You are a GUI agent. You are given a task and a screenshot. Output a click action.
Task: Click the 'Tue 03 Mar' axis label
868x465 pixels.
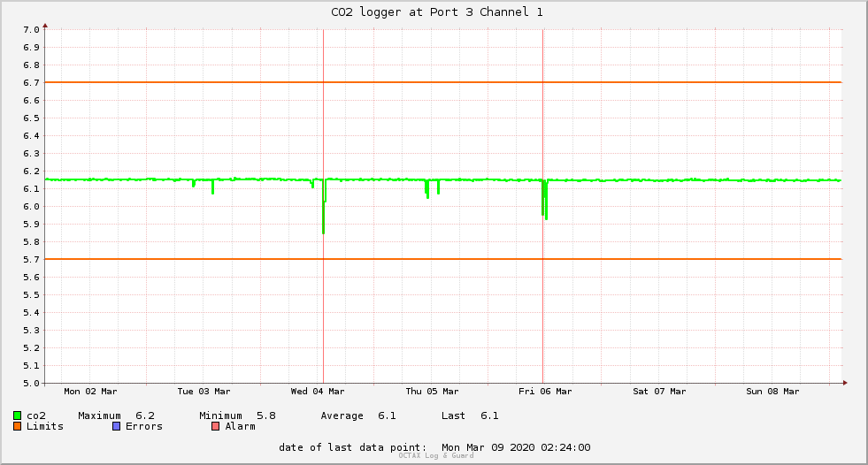point(204,392)
